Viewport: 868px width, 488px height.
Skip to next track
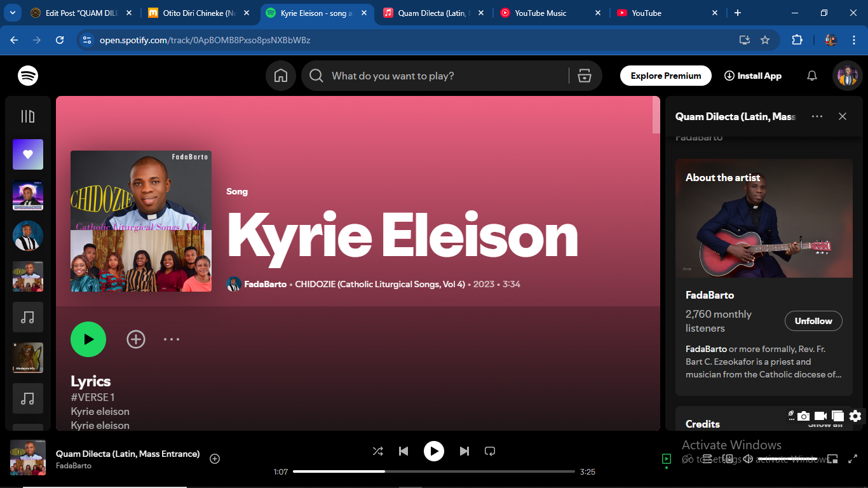pos(465,451)
